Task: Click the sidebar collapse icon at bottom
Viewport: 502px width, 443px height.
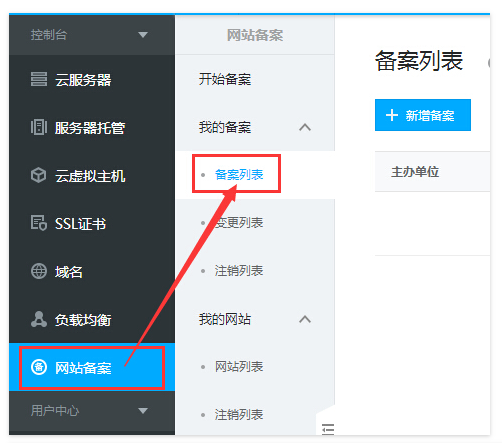Action: coord(328,429)
